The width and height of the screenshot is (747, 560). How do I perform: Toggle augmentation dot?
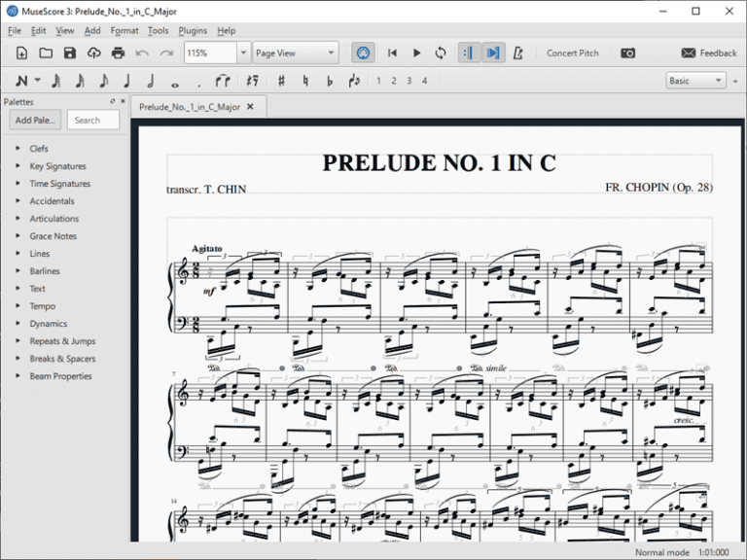(198, 85)
